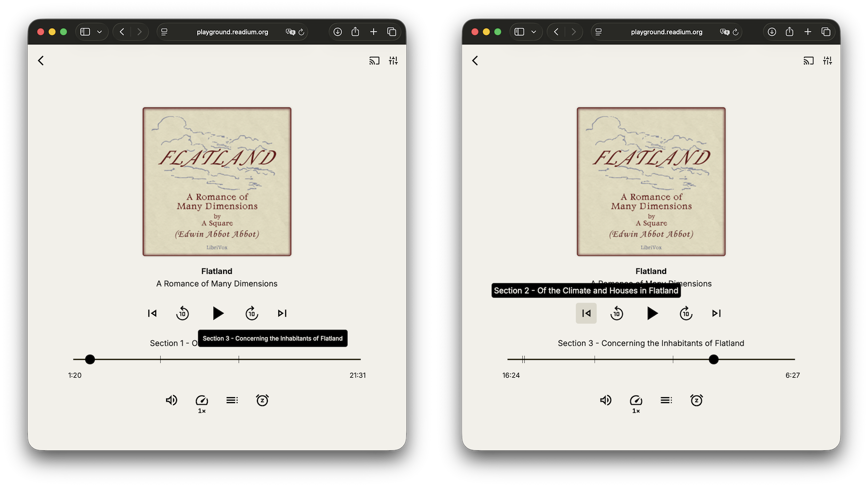The height and width of the screenshot is (487, 868).
Task: Open the chapter list icon
Action: [x=232, y=400]
